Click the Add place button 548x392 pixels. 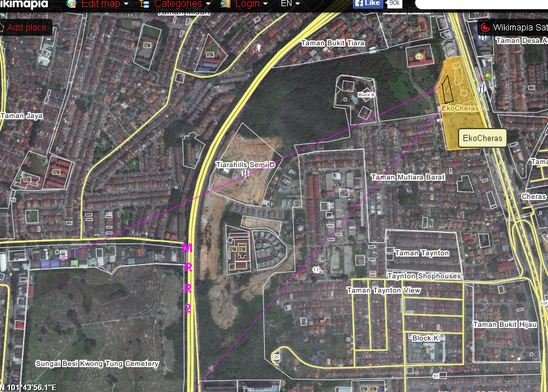(26, 27)
